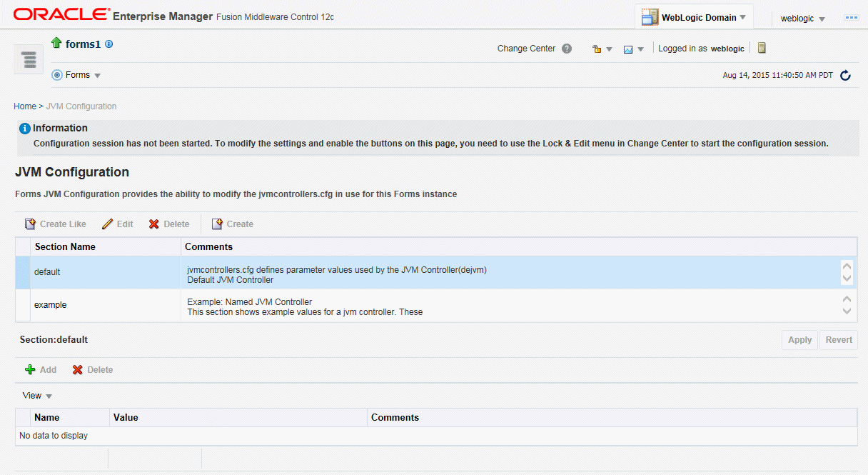Click the Create Like toolbar button

(x=56, y=224)
